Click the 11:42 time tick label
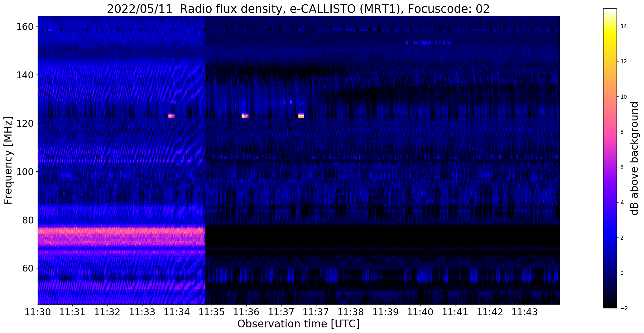 (x=490, y=312)
